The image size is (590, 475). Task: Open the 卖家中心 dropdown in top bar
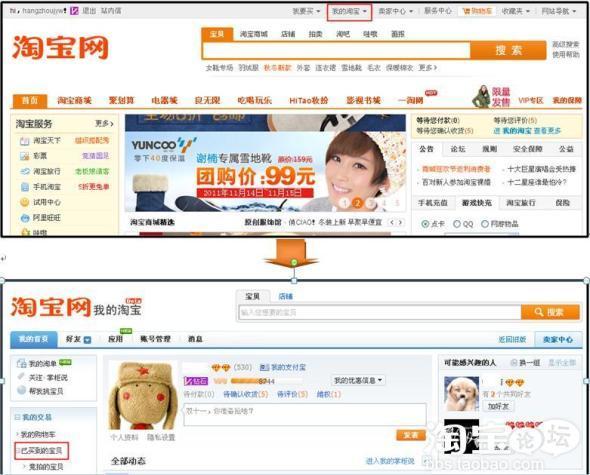(395, 11)
